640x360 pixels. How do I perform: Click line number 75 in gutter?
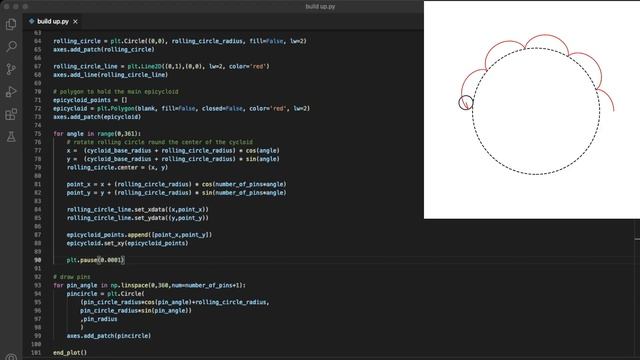[x=38, y=133]
